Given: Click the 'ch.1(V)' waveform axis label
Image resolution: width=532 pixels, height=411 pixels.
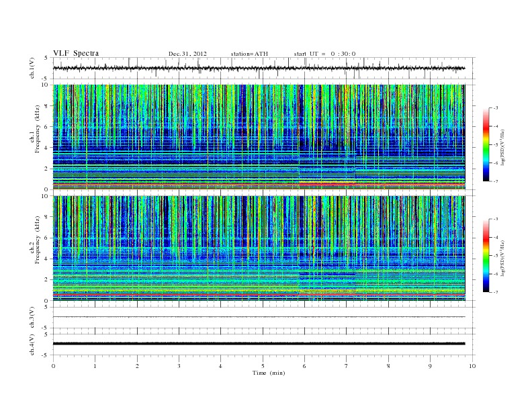Looking at the screenshot, I should coord(32,68).
